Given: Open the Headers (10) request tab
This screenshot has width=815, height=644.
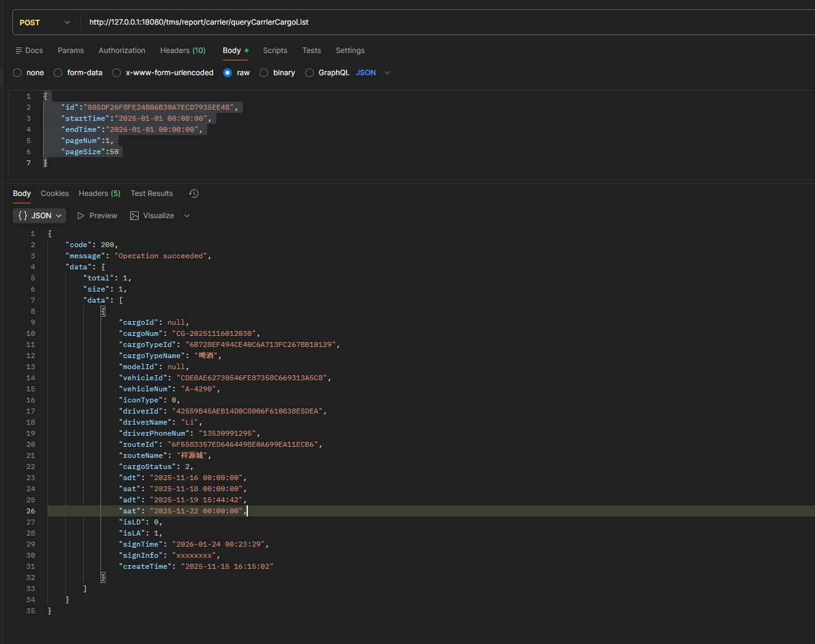Looking at the screenshot, I should pos(182,51).
